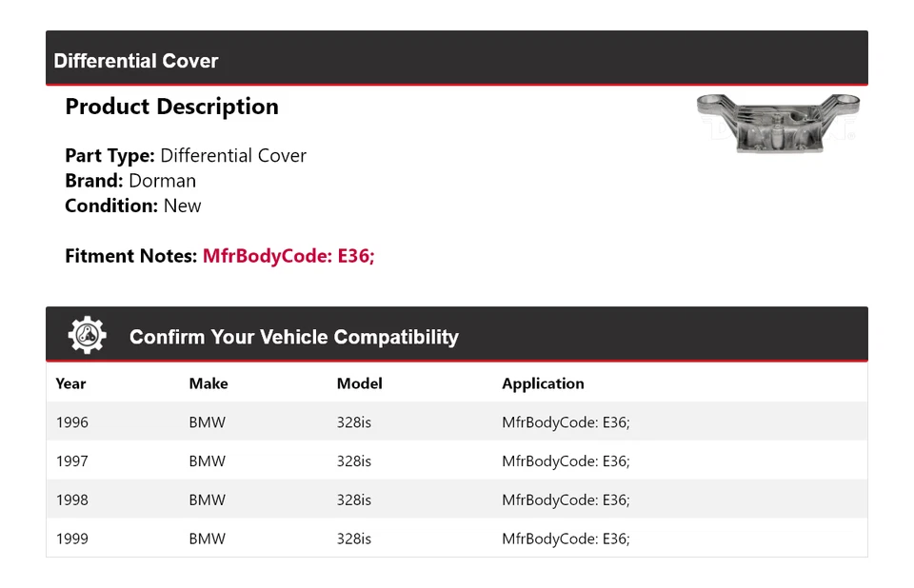
Task: Click the Part Type: Differential Cover line
Action: point(186,156)
